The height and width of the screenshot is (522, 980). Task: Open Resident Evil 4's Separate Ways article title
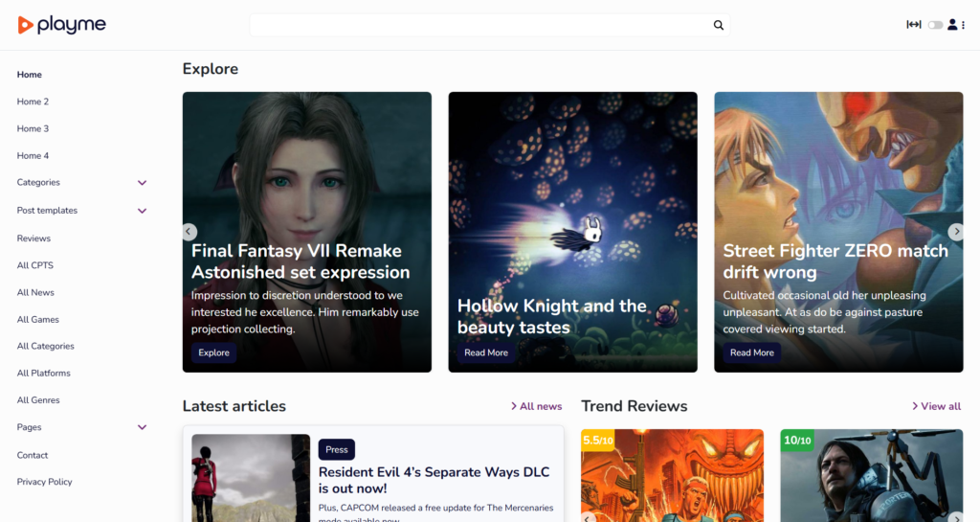[x=434, y=480]
